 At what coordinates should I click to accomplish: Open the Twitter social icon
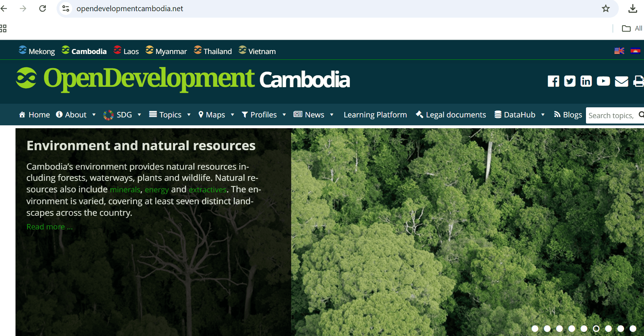click(x=569, y=81)
